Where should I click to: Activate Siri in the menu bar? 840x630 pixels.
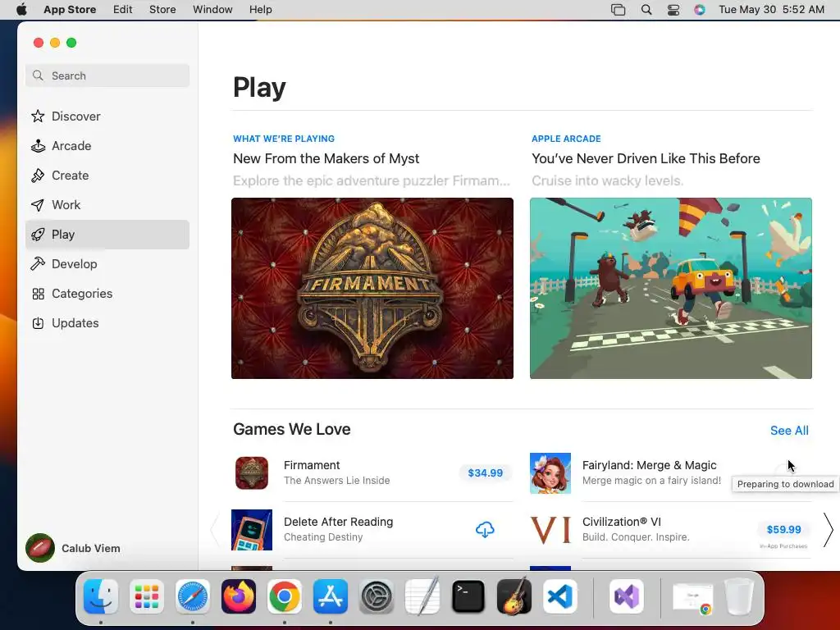coord(700,10)
